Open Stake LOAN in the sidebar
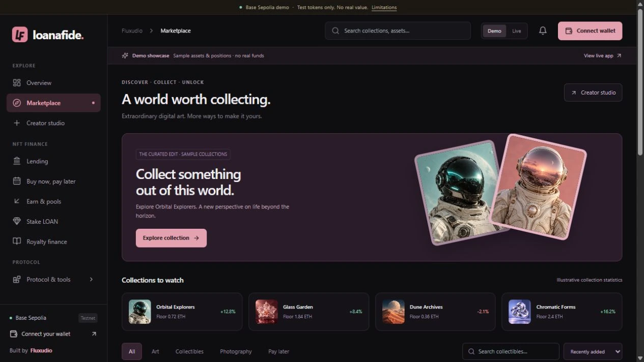This screenshot has width=644, height=362. (x=53, y=221)
